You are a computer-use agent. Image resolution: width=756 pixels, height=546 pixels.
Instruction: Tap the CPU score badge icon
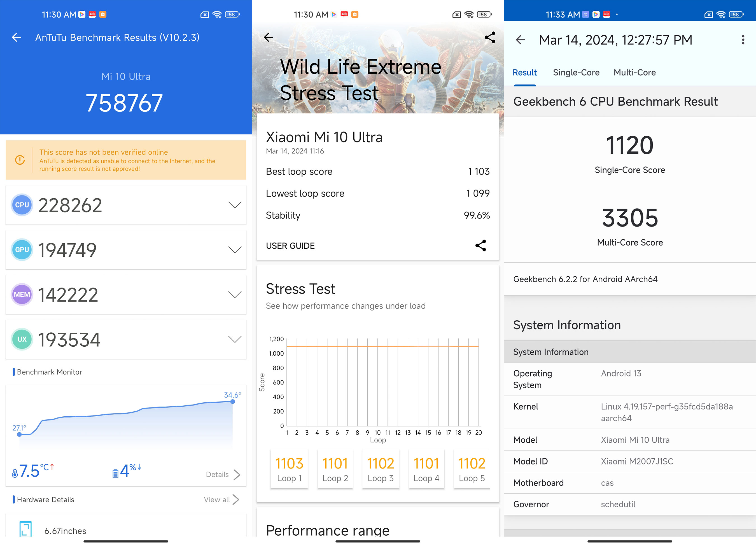pos(22,205)
